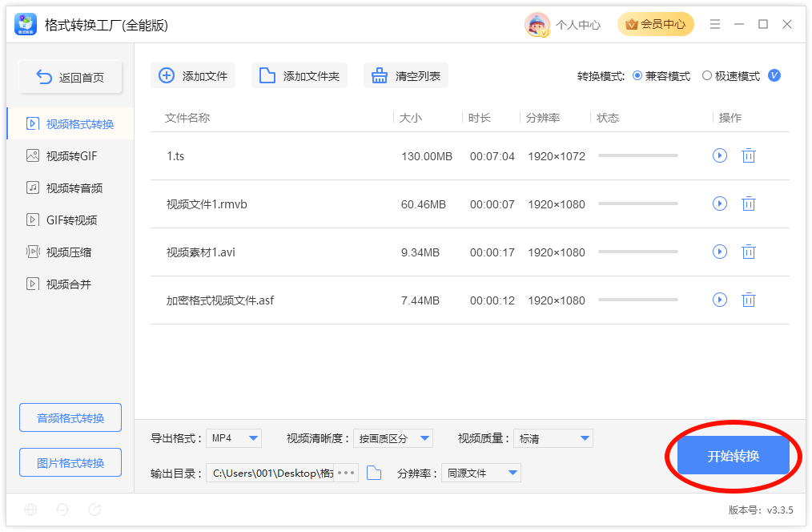This screenshot has height=532, width=812.
Task: Click the share arrow icon at bottom
Action: pos(94,510)
